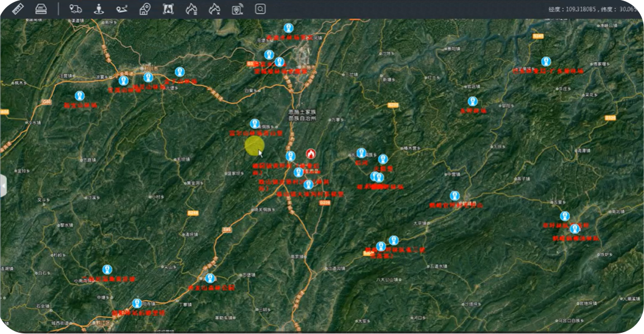Click the red fire alarm map marker
Viewport: 644px width, 334px height.
click(x=311, y=154)
